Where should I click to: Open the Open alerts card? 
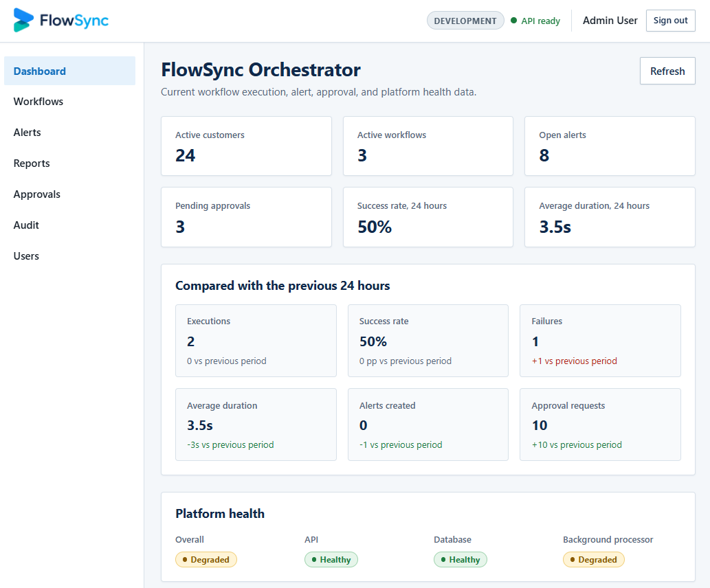pyautogui.click(x=610, y=146)
